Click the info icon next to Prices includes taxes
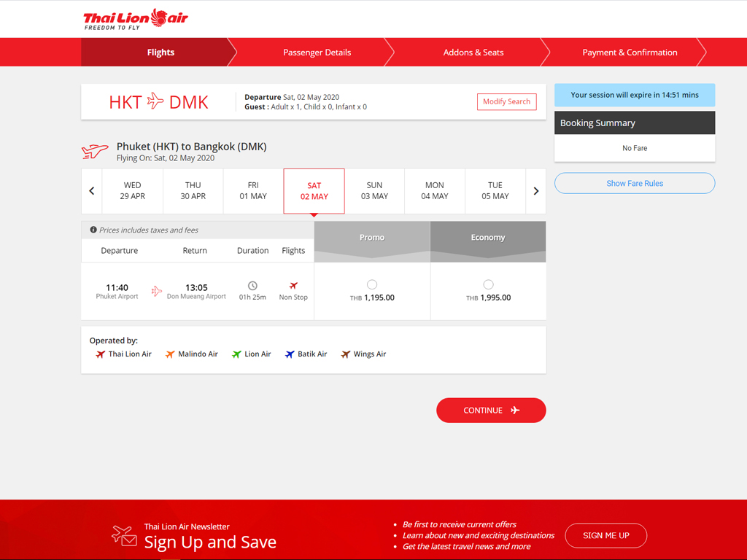Screen dimensions: 747x560 (93, 230)
